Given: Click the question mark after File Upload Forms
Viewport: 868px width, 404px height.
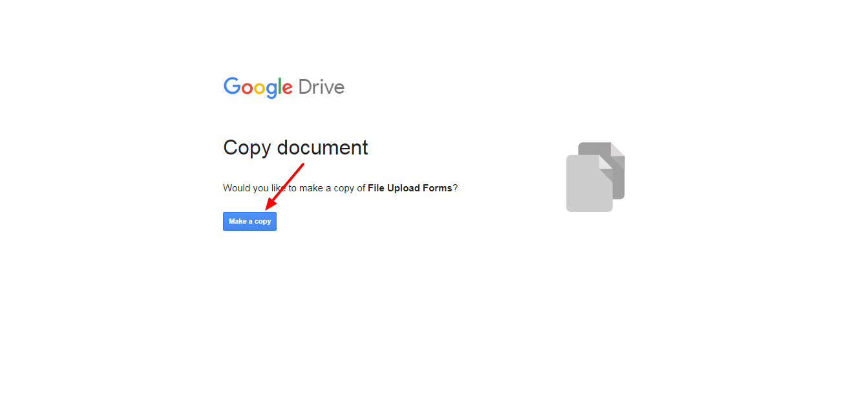Looking at the screenshot, I should click(455, 188).
